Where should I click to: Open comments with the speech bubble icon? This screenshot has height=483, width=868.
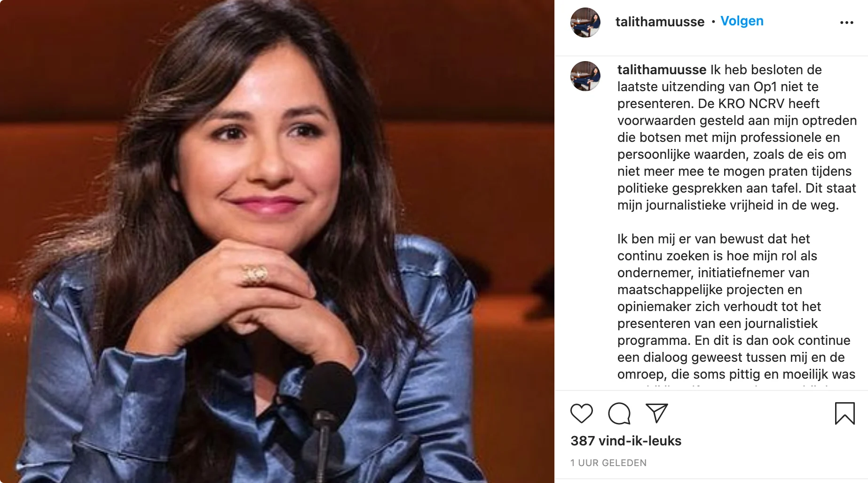coord(619,413)
